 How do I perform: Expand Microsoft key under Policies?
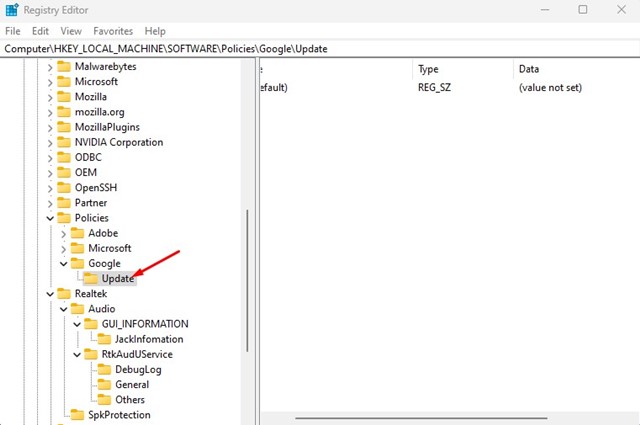coord(63,249)
